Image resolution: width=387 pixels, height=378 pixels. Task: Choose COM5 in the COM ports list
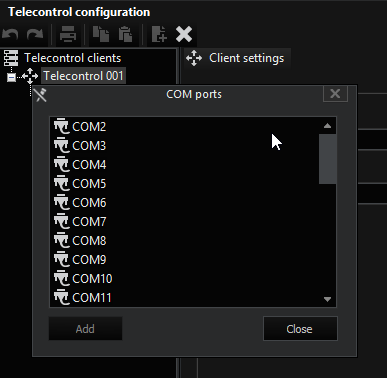[89, 184]
